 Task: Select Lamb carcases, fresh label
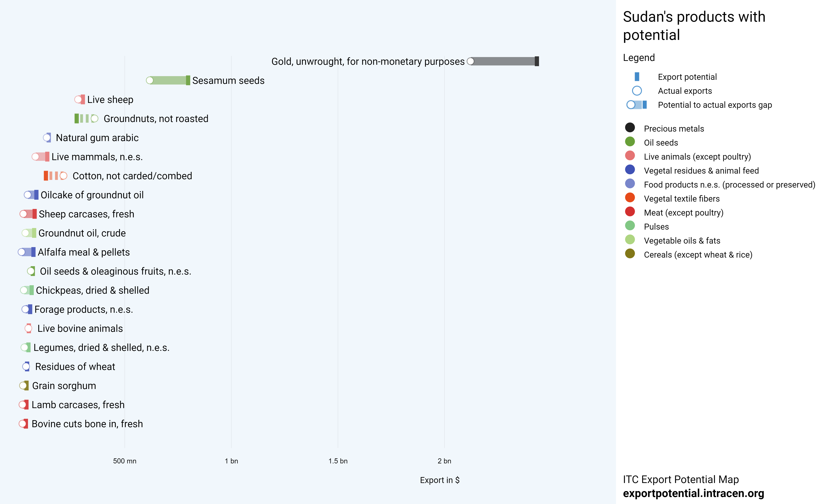(x=78, y=405)
